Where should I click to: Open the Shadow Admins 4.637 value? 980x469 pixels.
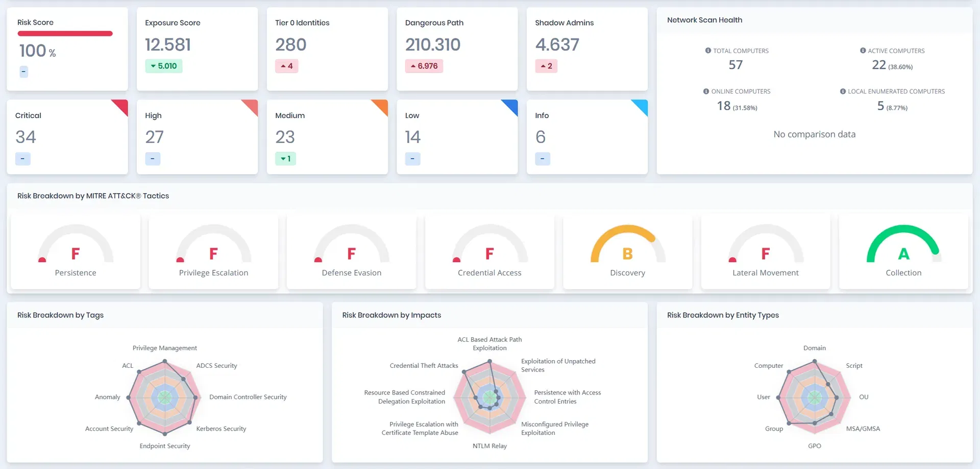tap(557, 45)
